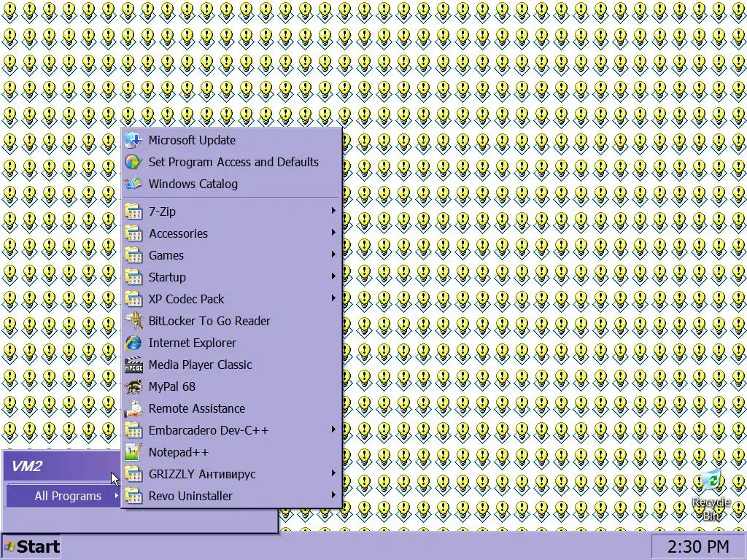The image size is (747, 560).
Task: Select Set Program Access and Defaults text
Action: pyautogui.click(x=233, y=162)
